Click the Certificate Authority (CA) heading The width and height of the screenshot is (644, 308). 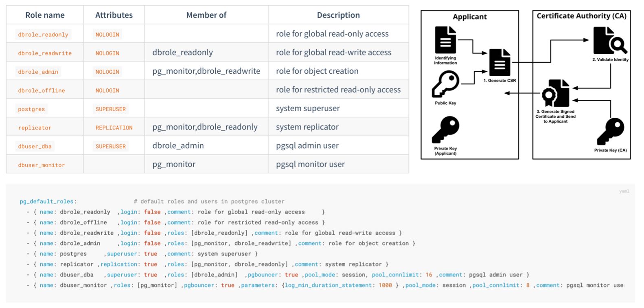(581, 16)
